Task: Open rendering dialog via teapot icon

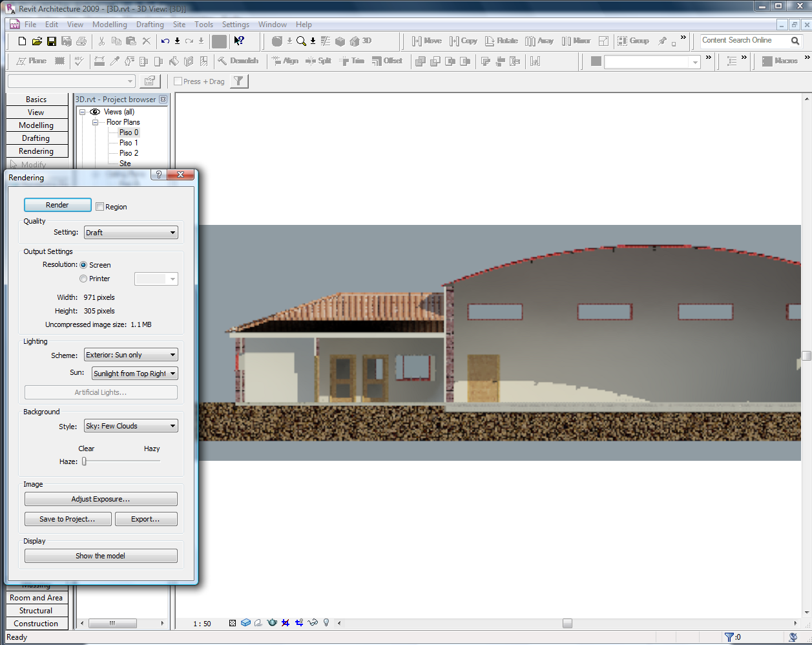Action: [x=272, y=623]
